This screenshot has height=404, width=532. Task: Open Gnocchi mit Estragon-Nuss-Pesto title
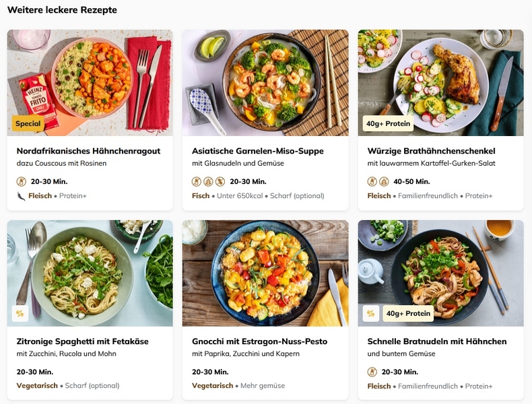(259, 341)
